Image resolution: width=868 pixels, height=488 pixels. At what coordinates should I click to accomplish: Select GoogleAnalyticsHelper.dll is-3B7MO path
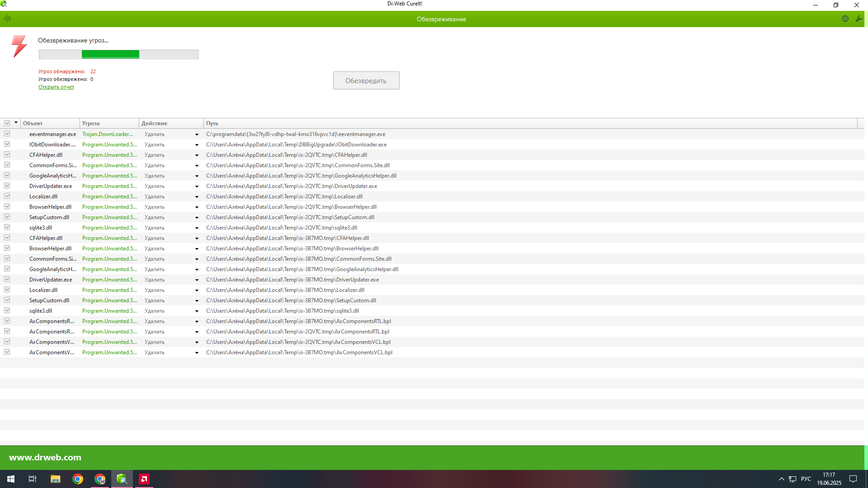coord(302,269)
